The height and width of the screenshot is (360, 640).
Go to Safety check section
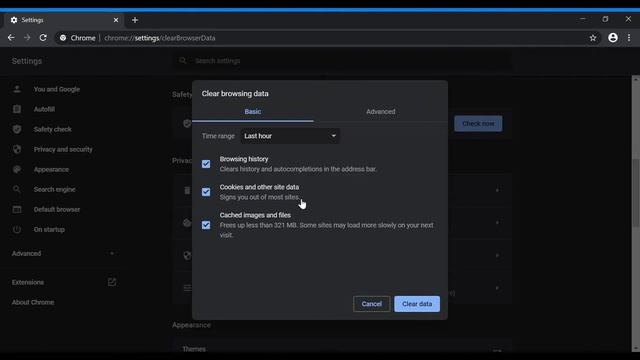pyautogui.click(x=53, y=129)
